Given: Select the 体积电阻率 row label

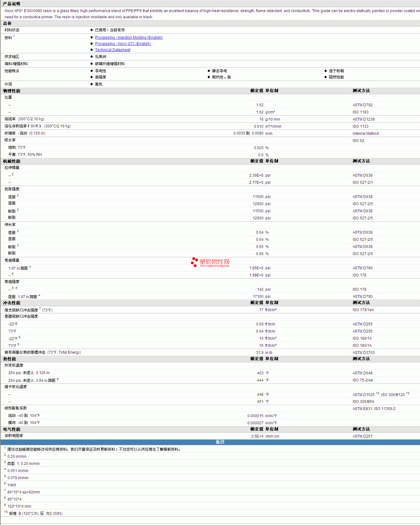Looking at the screenshot, I should tap(14, 436).
